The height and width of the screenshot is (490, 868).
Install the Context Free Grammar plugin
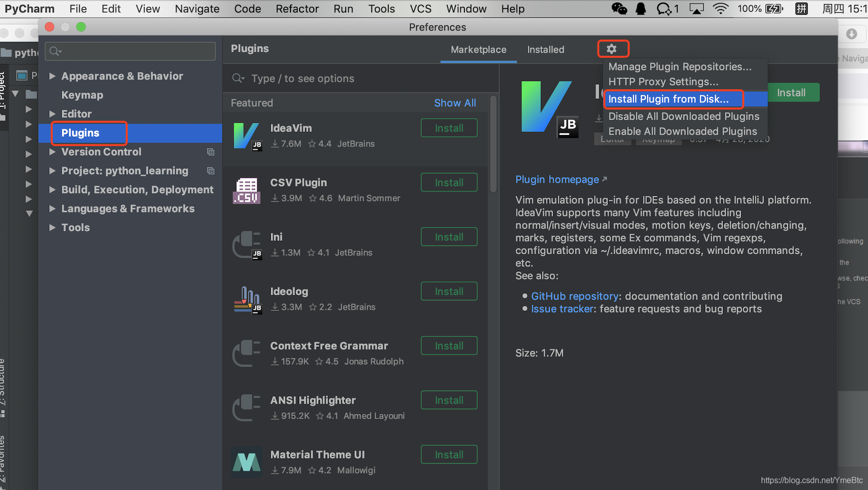point(449,345)
